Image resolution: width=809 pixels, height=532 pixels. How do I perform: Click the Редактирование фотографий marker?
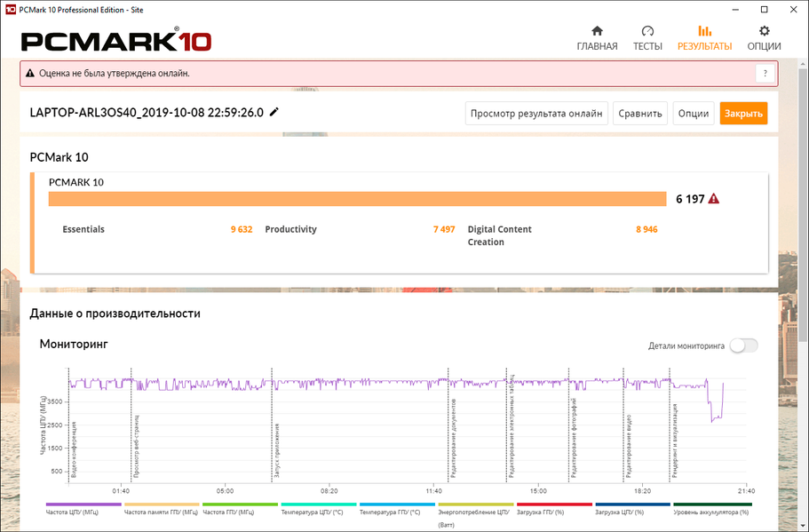(x=575, y=438)
